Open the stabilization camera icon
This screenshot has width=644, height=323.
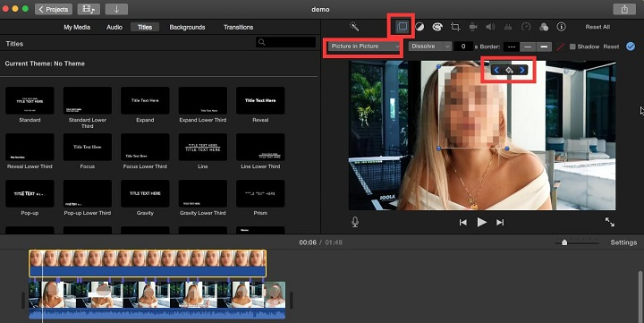473,27
